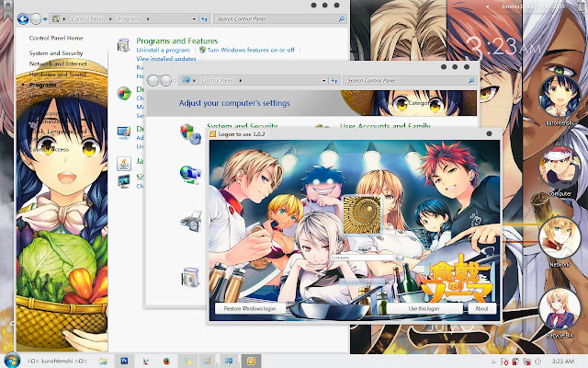Screen dimensions: 588x368
Task: Click the address bar icon in the Programs window
Action: (56, 18)
